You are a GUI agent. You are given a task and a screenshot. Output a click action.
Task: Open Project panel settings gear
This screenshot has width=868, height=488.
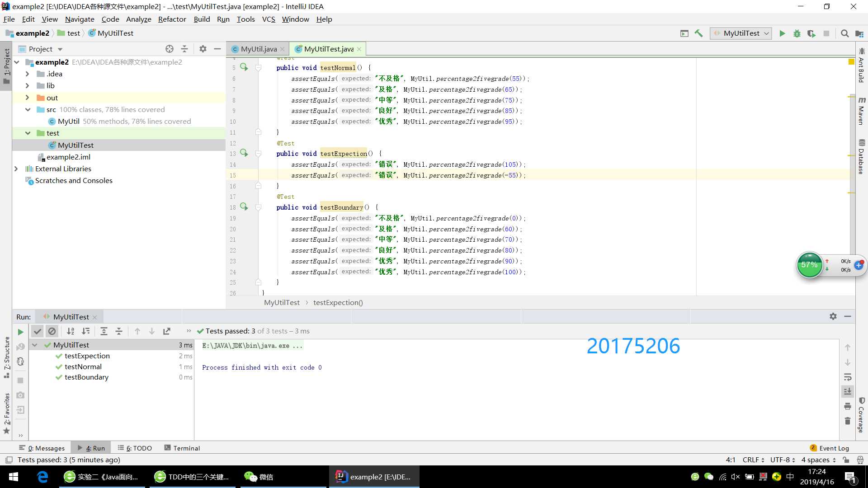tap(203, 49)
